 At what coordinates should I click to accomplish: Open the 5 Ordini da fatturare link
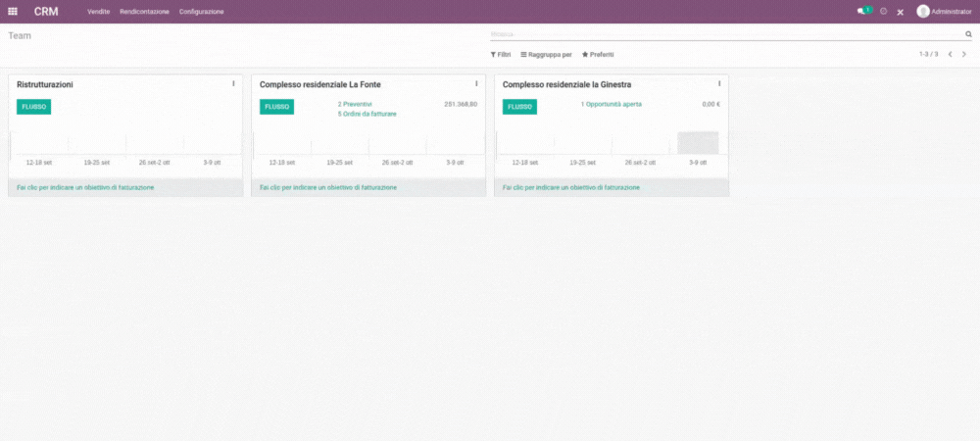367,114
